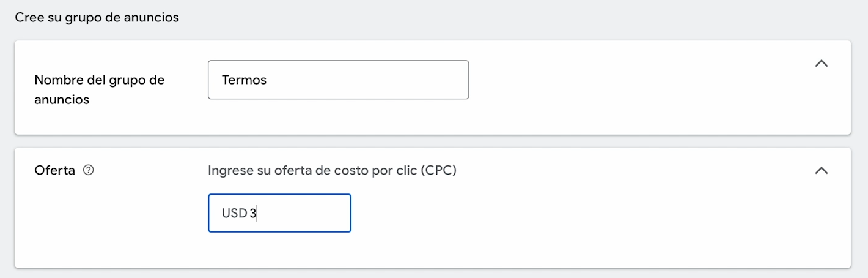Click the '(CPC)' abbreviation in the bid instruction
The height and width of the screenshot is (278, 868).
pyautogui.click(x=438, y=170)
